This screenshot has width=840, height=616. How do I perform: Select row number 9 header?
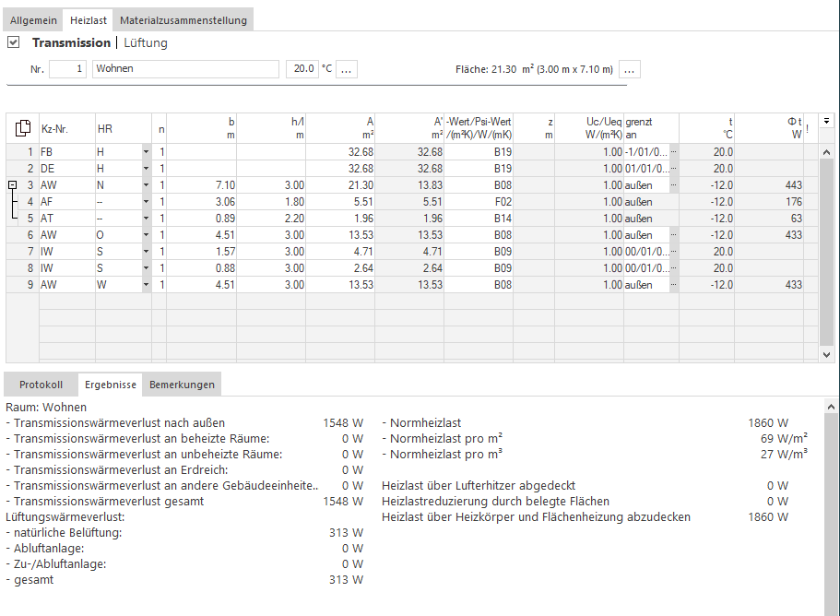[x=23, y=285]
